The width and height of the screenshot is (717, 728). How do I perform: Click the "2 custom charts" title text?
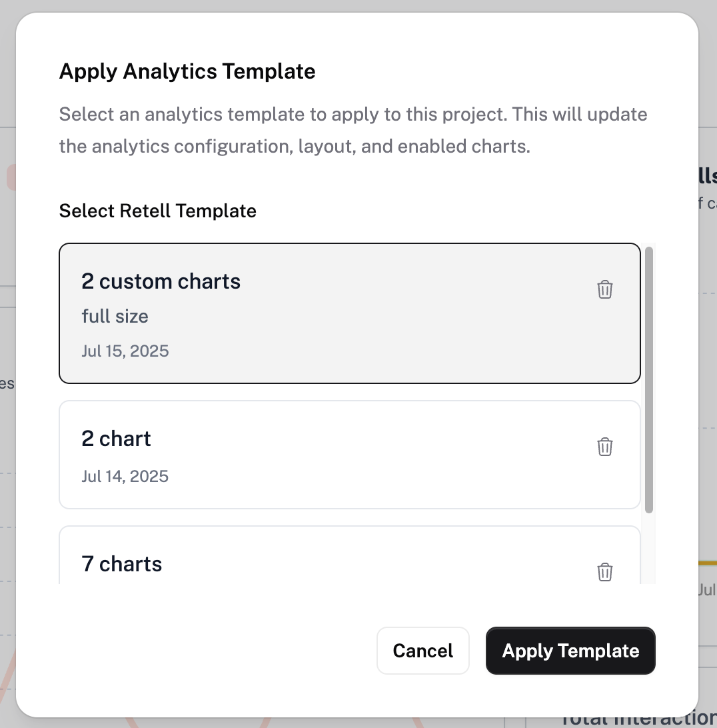[161, 281]
